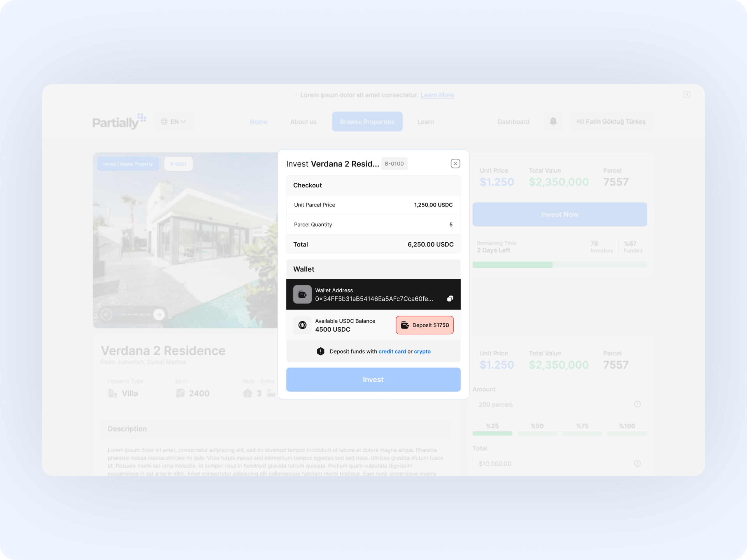The image size is (747, 560).
Task: Click the 4500 USDC balance value
Action: point(333,330)
